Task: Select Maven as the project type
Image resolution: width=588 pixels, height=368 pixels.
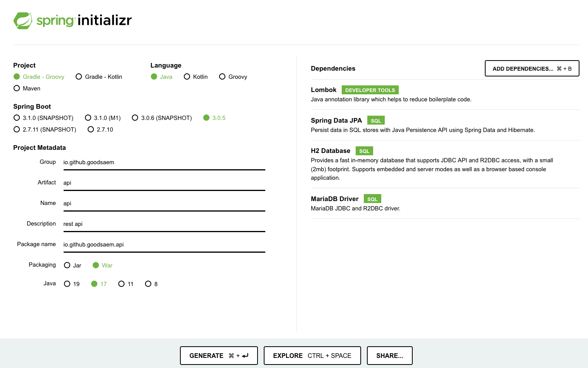Action: [x=27, y=89]
